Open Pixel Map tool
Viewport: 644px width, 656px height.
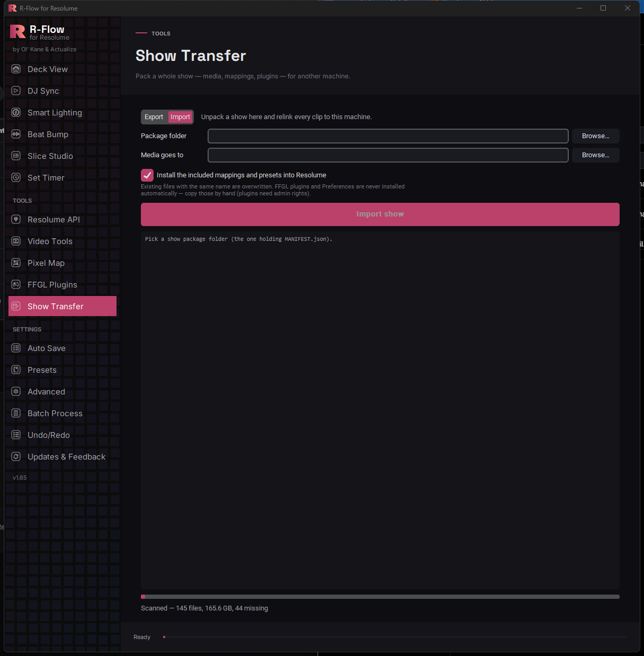62,263
